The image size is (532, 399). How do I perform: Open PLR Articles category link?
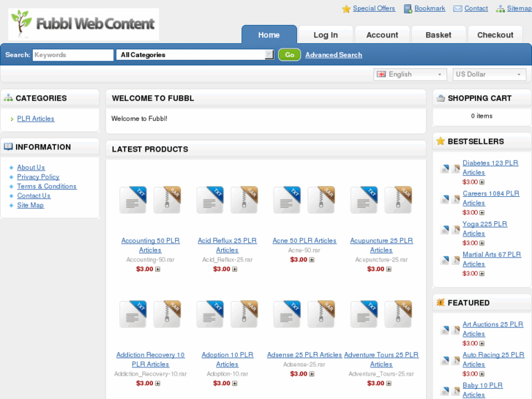36,119
